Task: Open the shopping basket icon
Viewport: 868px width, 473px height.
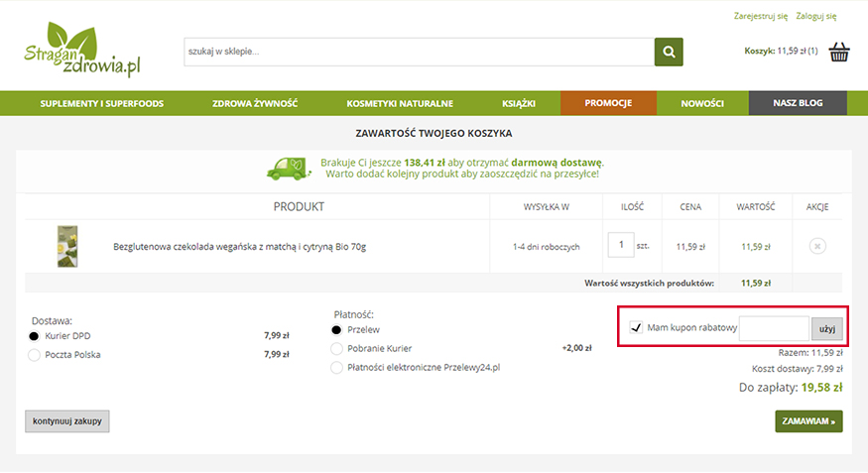Action: point(839,52)
